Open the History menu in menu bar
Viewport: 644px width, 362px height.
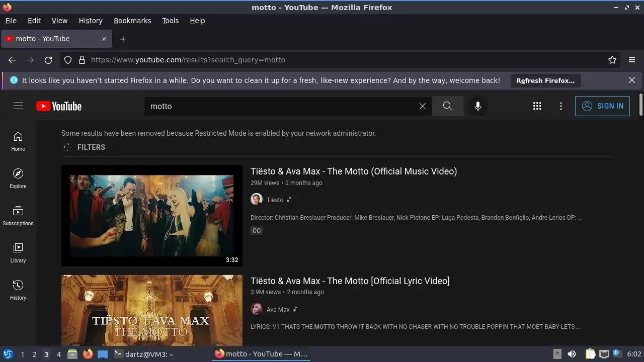click(x=91, y=21)
